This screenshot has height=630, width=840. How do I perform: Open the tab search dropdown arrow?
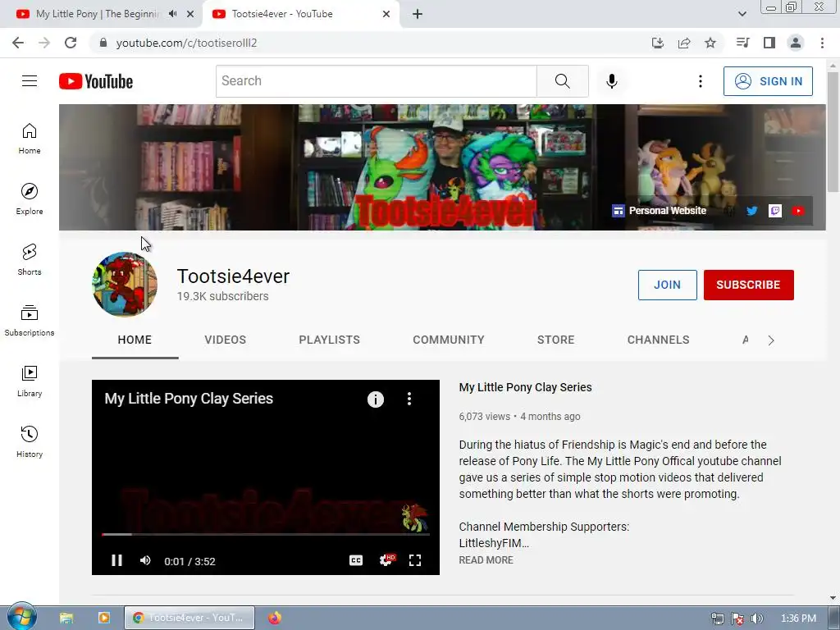tap(742, 14)
